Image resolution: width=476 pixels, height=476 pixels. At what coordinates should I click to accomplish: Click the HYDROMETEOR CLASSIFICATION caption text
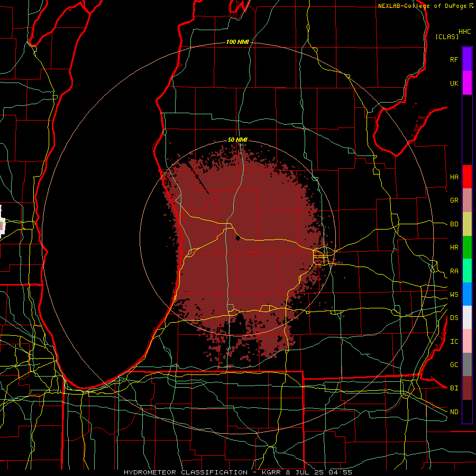click(186, 472)
